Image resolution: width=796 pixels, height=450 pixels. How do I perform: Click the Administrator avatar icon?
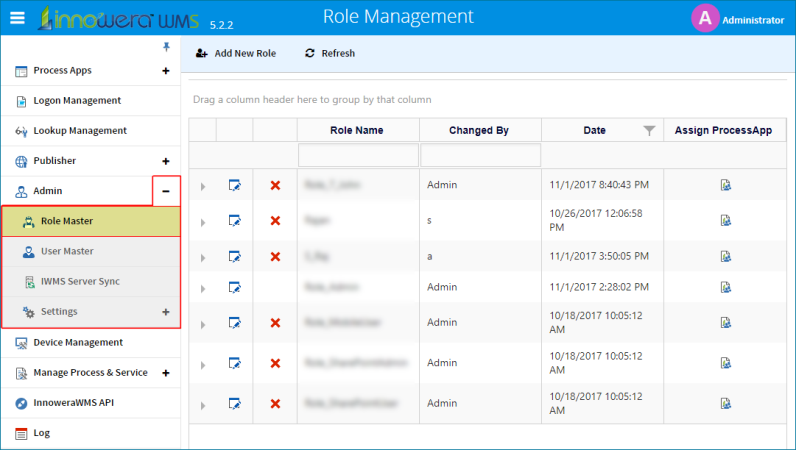coord(705,18)
